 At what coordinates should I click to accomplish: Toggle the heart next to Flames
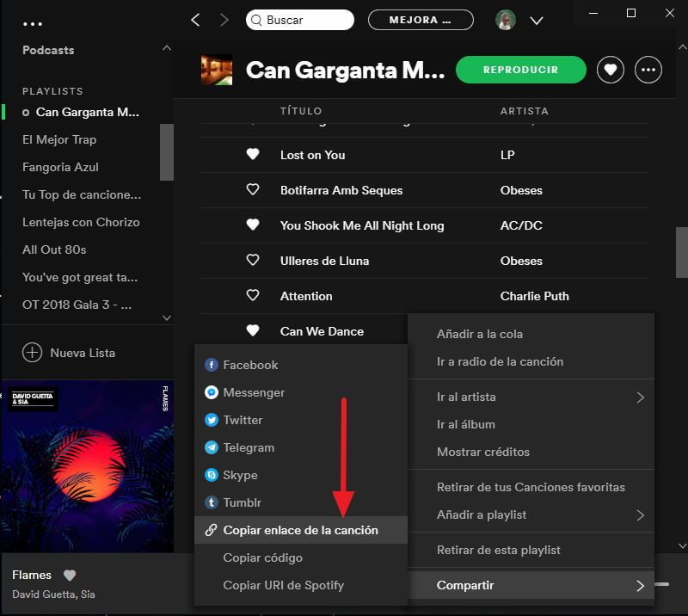70,575
